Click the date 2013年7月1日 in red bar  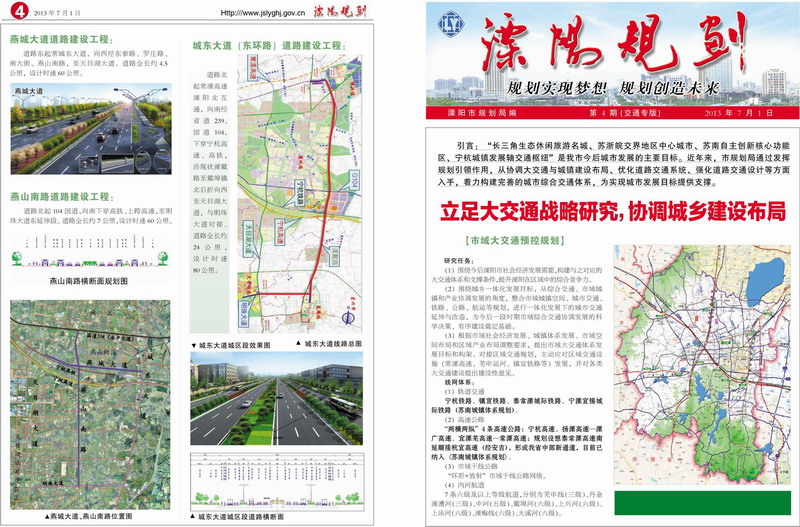(x=739, y=113)
